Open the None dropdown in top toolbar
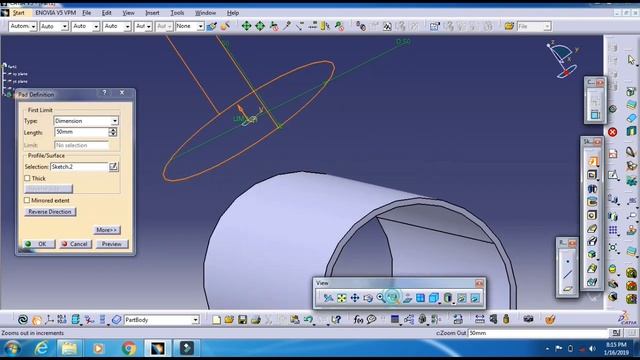Screen dimensions: 640x360 tap(189, 26)
